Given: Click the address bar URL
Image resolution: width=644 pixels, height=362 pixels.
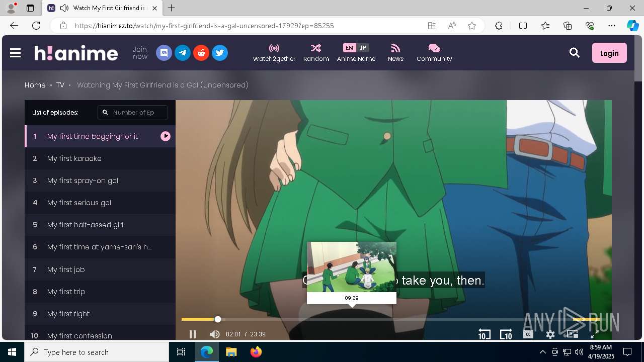Looking at the screenshot, I should pos(204,26).
